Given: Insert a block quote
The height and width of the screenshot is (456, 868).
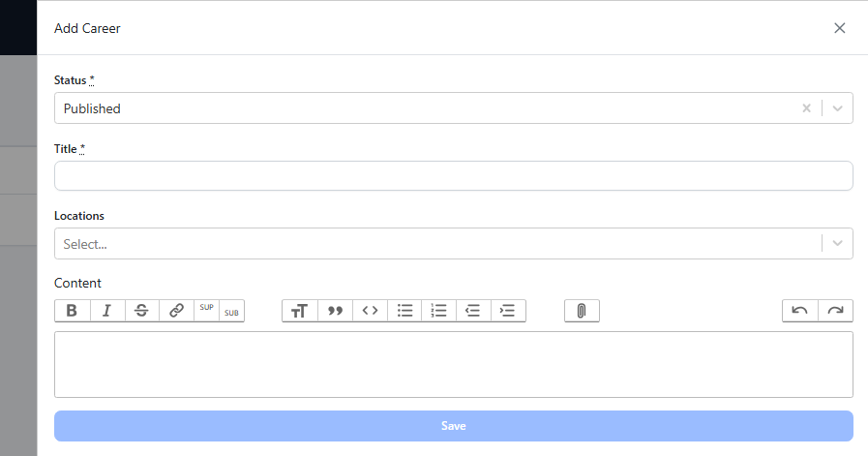Looking at the screenshot, I should 335,311.
